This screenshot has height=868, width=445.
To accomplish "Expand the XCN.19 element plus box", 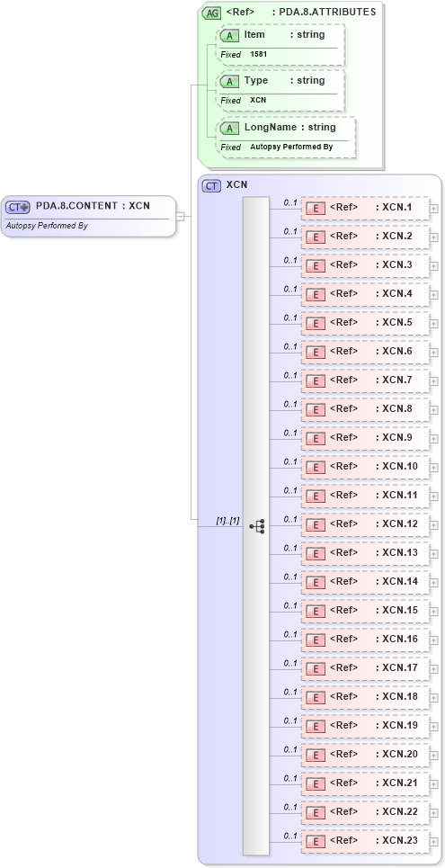I will tap(434, 727).
